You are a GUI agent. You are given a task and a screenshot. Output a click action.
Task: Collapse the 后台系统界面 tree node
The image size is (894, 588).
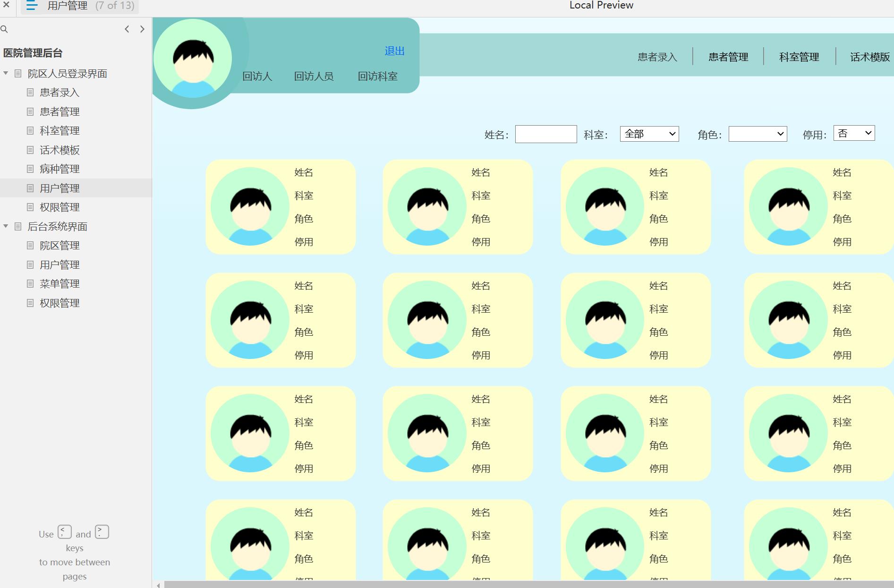[6, 226]
